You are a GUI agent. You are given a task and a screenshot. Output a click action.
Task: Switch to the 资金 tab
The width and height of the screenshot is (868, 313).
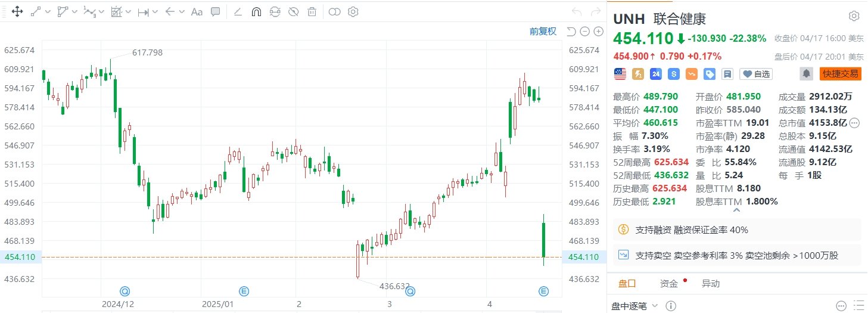point(669,284)
